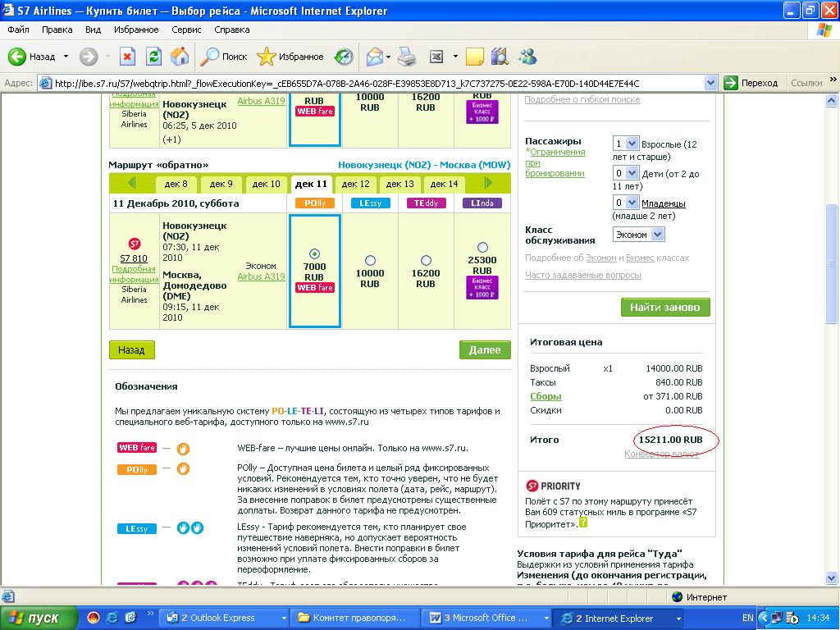Switch to Microsoft Office taskbar button
840x630 pixels.
487,618
